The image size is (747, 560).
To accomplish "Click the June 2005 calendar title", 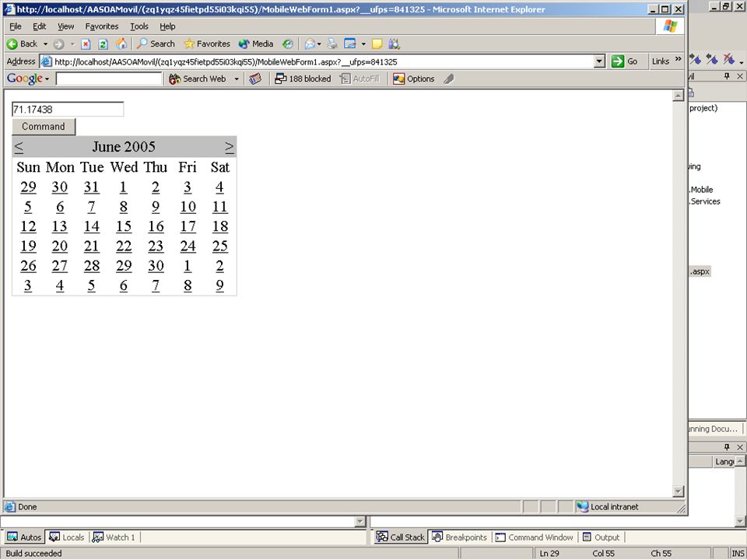I will (124, 147).
